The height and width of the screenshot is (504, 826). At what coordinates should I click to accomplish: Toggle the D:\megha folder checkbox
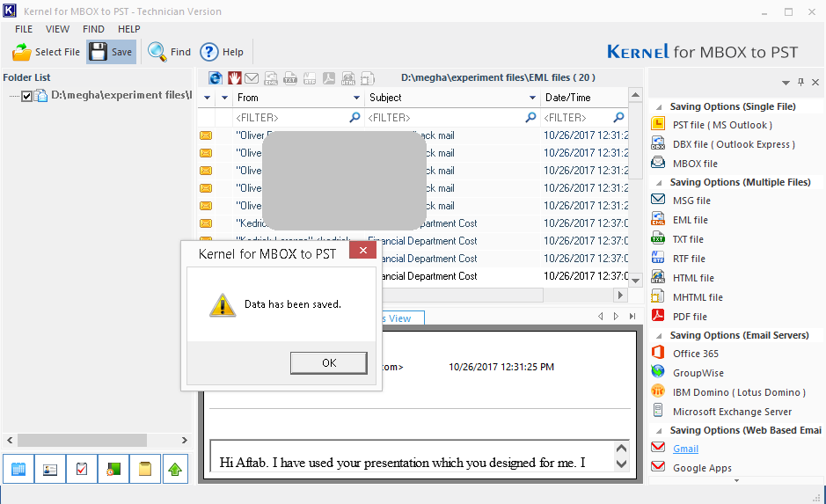click(27, 96)
